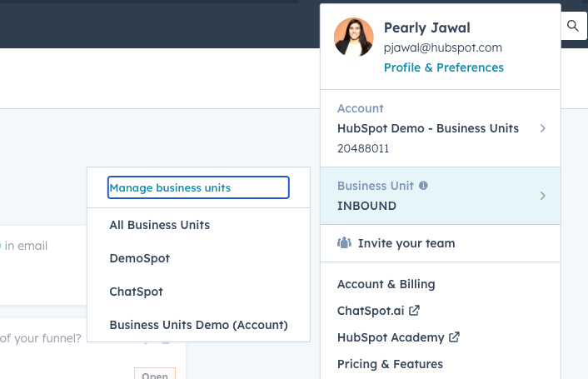Expand the Account chevron arrow

tap(543, 128)
